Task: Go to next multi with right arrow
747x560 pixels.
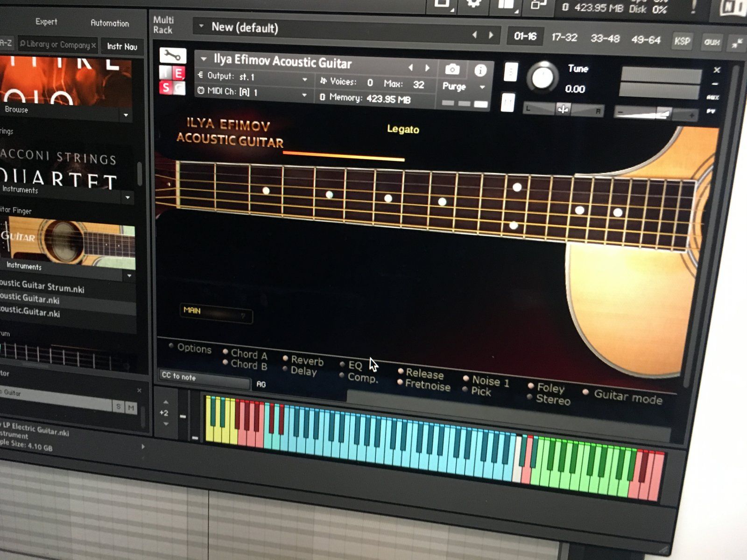Action: point(491,35)
